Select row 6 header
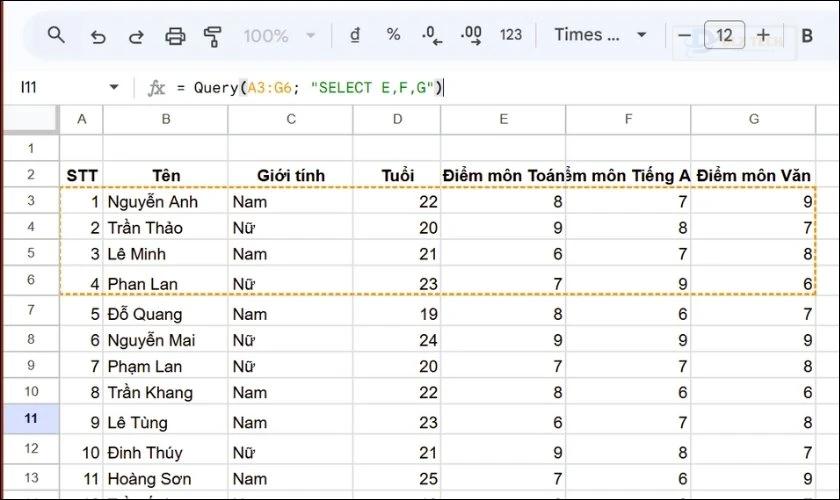The image size is (840, 500). pyautogui.click(x=31, y=280)
